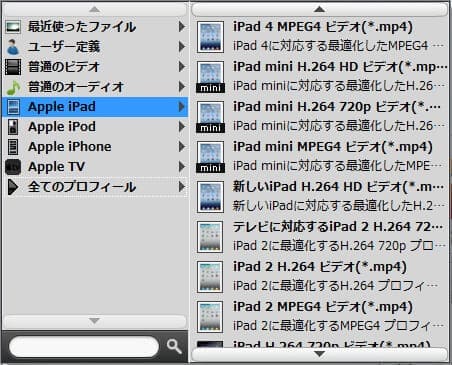Click the profile list scroll-up arrow bar
The height and width of the screenshot is (365, 452).
click(320, 9)
